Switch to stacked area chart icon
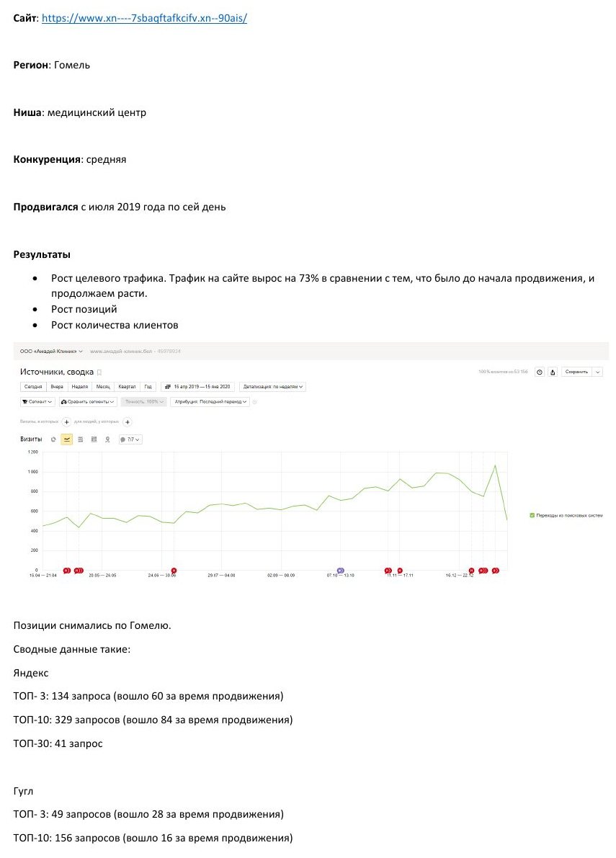The image size is (616, 858). coord(81,439)
